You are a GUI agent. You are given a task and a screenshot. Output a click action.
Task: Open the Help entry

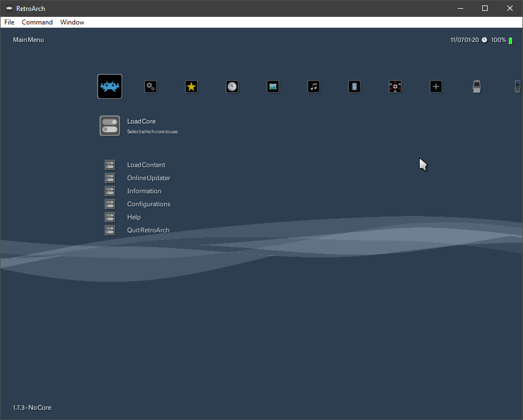coord(134,217)
